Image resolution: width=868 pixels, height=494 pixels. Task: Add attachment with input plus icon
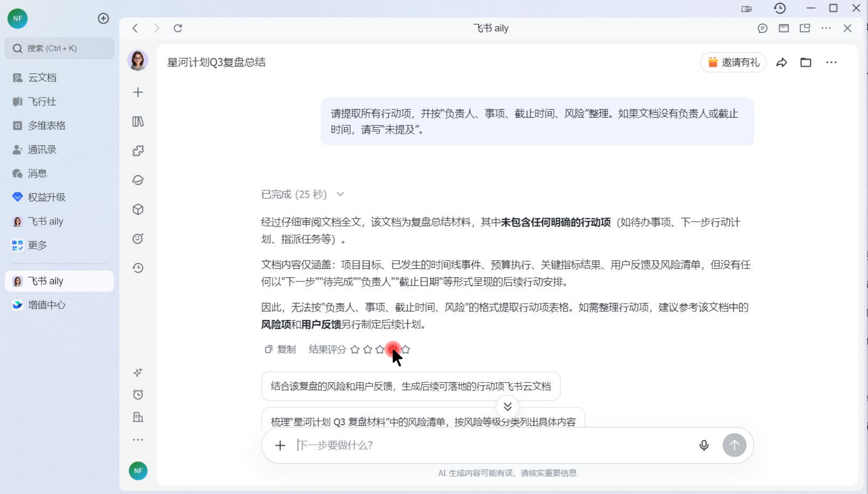tap(280, 445)
